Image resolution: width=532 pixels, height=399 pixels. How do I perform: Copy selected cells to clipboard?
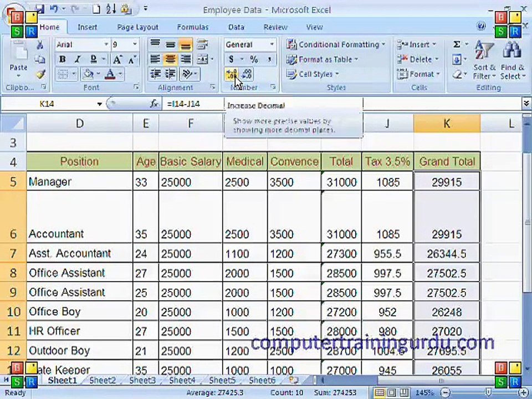[x=40, y=59]
